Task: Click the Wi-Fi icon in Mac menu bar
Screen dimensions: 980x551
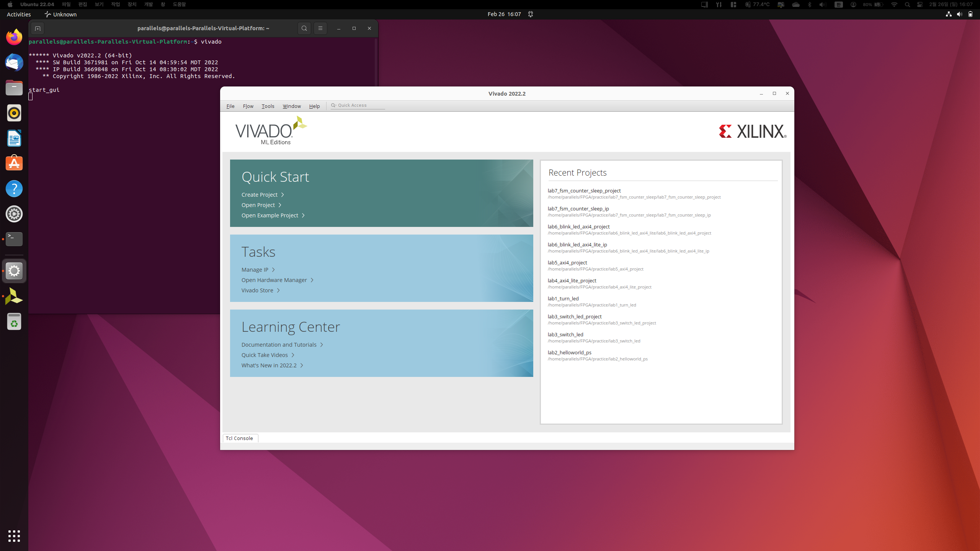Action: pos(894,4)
